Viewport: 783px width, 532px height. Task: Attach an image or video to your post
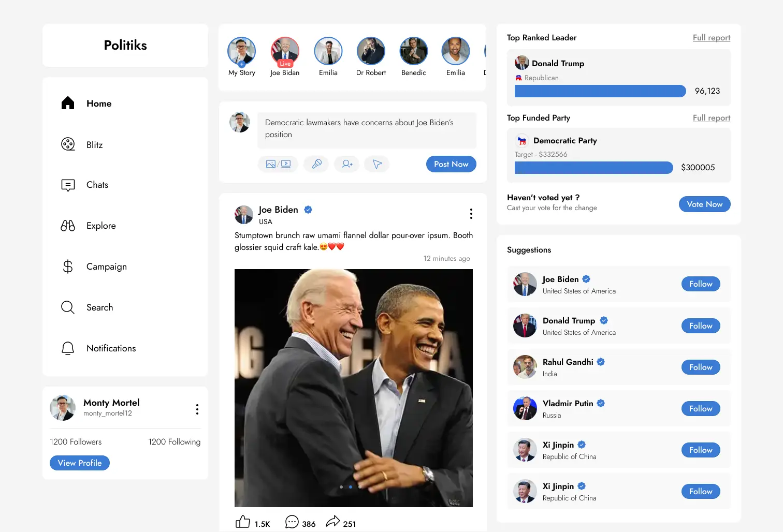278,164
